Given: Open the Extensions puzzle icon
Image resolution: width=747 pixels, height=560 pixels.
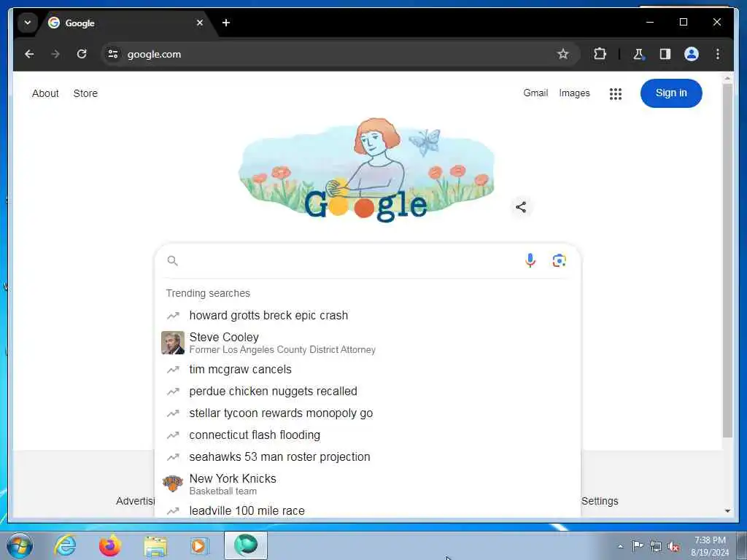Looking at the screenshot, I should tap(600, 54).
